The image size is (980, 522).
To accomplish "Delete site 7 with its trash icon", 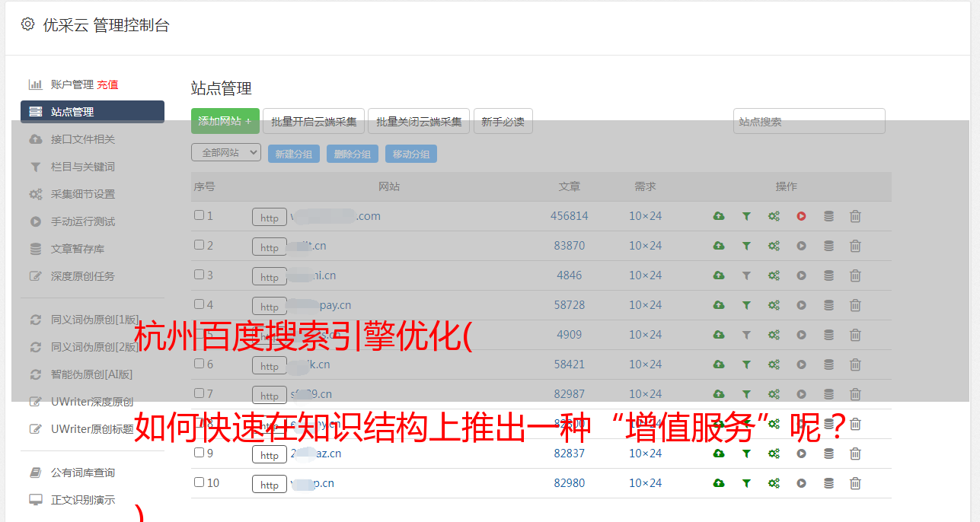I will [855, 394].
